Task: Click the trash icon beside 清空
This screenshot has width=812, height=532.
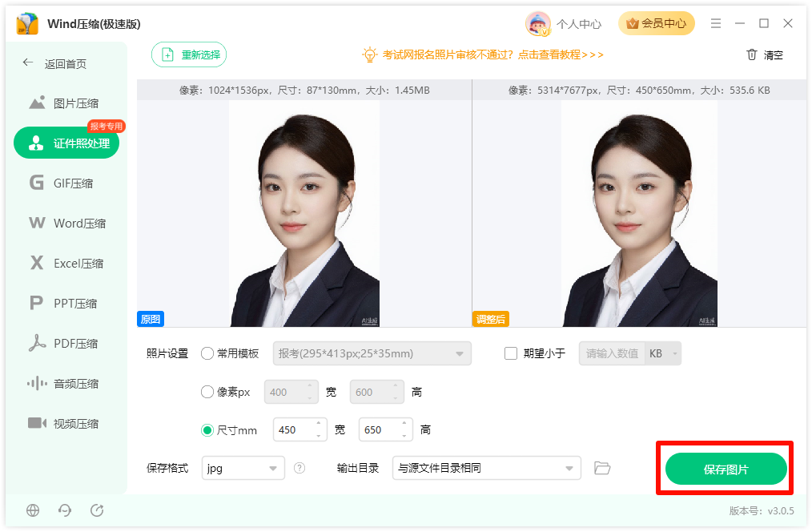Action: pos(752,54)
